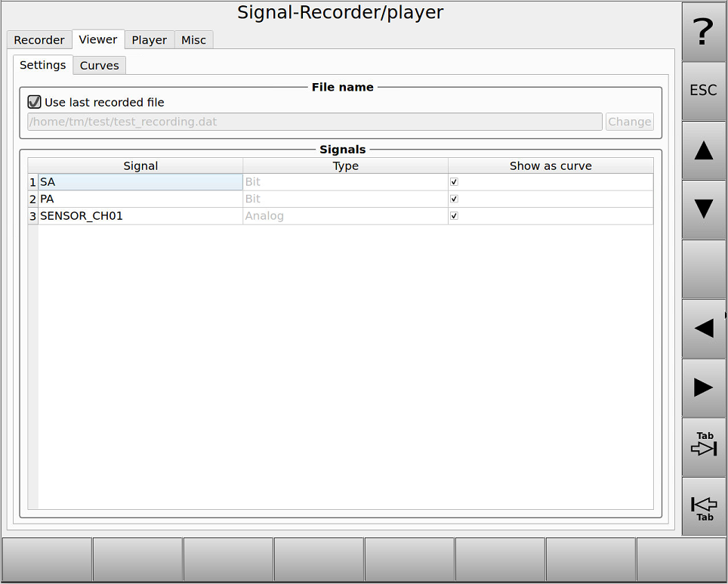
Task: Disable the Use last recorded file checkbox
Action: pyautogui.click(x=34, y=101)
